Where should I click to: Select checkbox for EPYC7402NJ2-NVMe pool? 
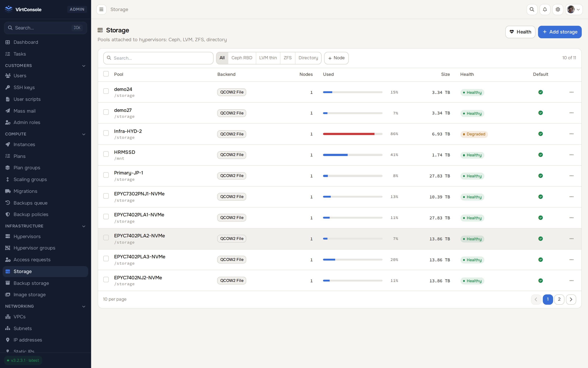click(106, 280)
